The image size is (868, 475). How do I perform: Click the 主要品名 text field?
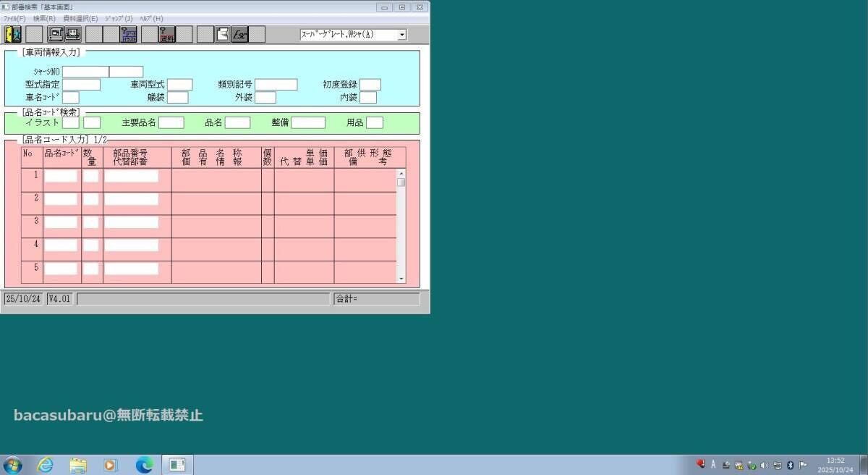[x=171, y=122]
